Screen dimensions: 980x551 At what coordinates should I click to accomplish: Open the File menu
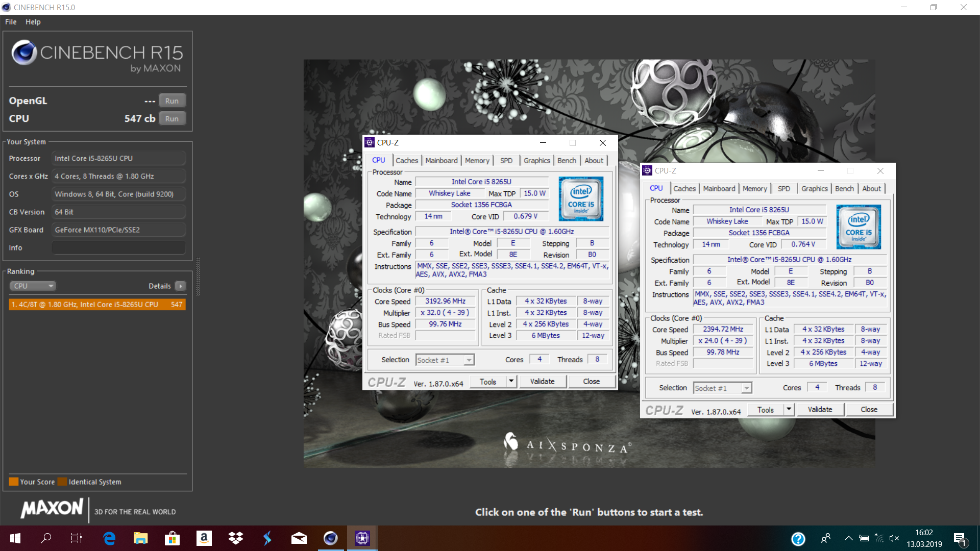[x=11, y=22]
